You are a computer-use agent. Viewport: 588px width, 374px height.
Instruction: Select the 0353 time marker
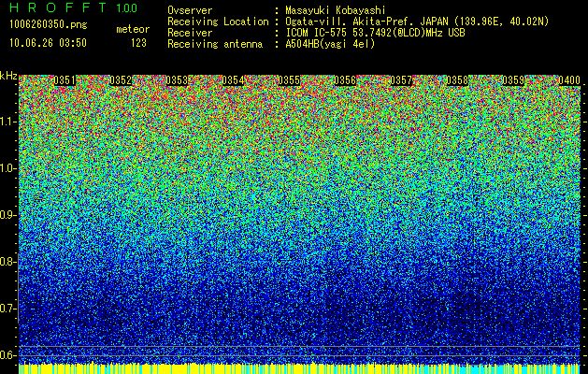click(177, 80)
